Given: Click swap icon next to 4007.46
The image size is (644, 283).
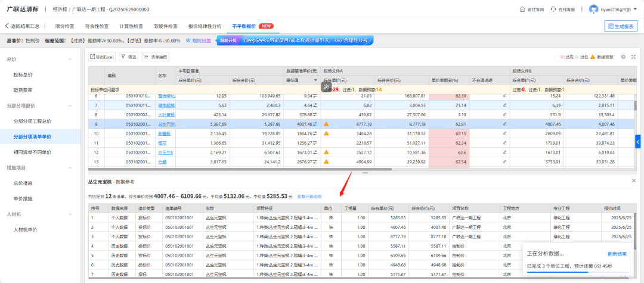Looking at the screenshot, I should point(315,124).
